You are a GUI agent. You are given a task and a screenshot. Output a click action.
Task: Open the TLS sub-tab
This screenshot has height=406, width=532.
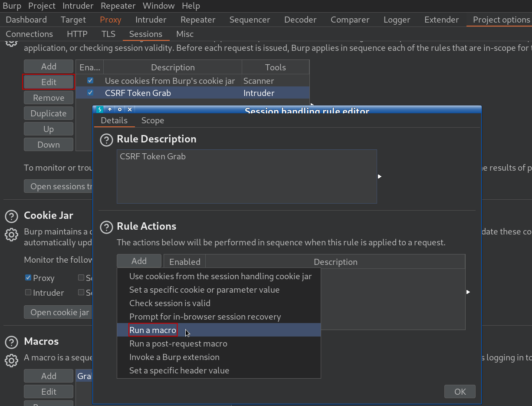108,34
